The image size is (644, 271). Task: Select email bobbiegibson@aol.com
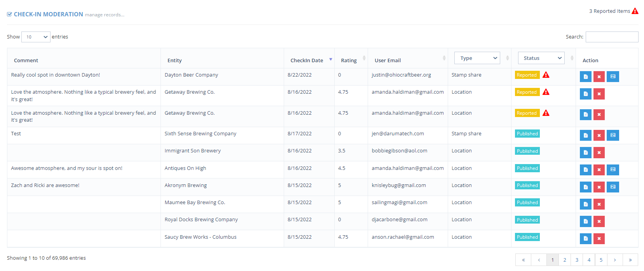tap(399, 150)
